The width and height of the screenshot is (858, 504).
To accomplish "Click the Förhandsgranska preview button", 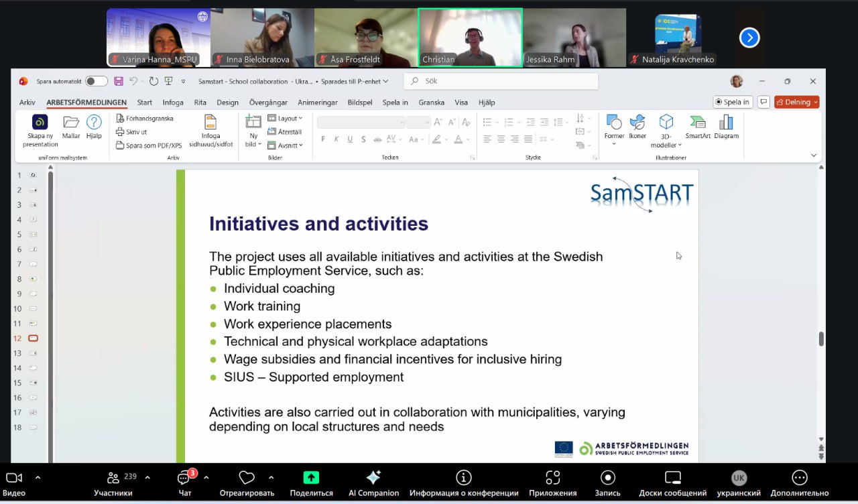I will pos(145,119).
